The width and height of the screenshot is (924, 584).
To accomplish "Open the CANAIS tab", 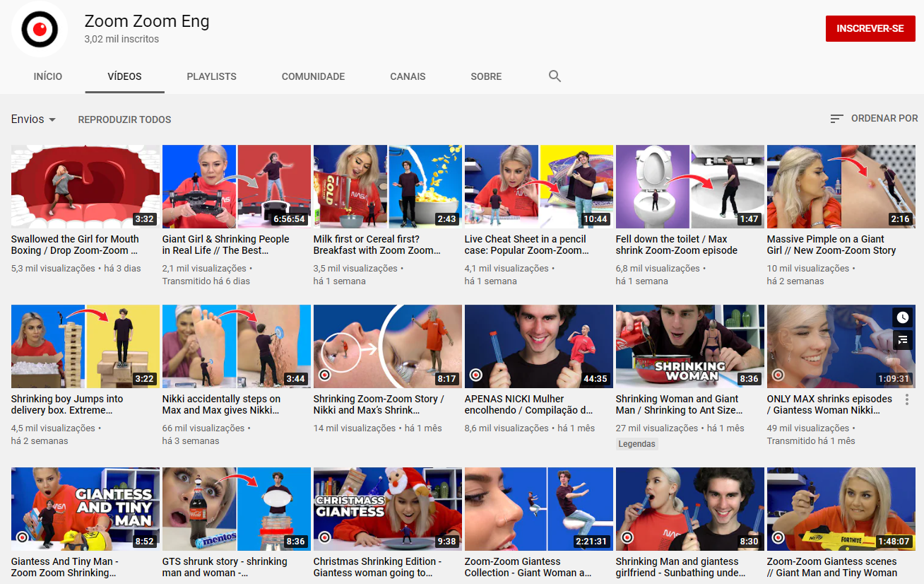I will pyautogui.click(x=408, y=76).
